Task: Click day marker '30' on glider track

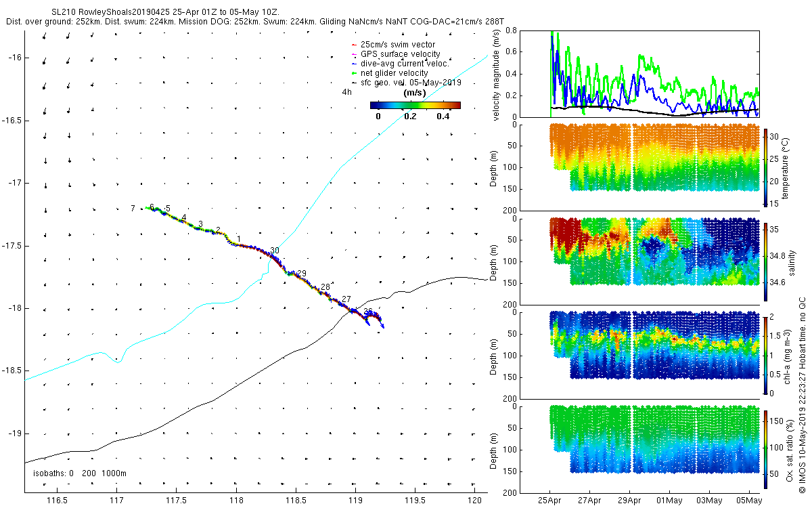Action: [x=275, y=251]
